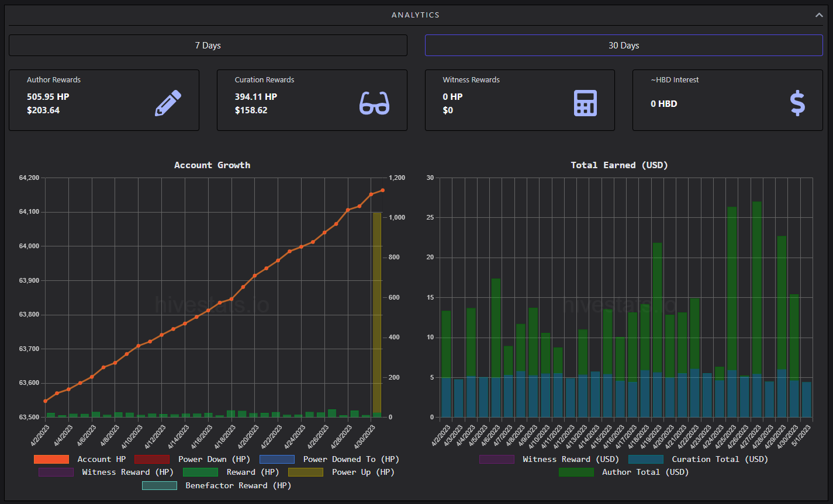Toggle Witness Reward (HP) legend swatch
Image resolution: width=833 pixels, height=504 pixels.
pos(56,472)
